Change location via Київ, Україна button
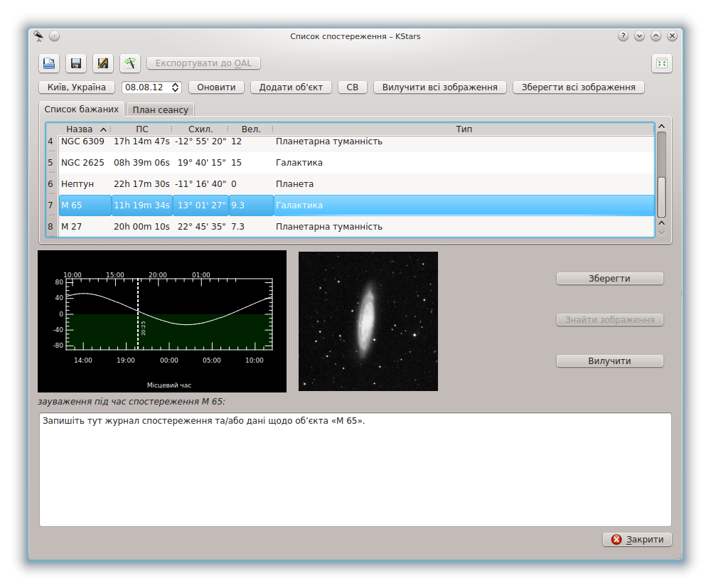711x588 pixels. click(76, 87)
